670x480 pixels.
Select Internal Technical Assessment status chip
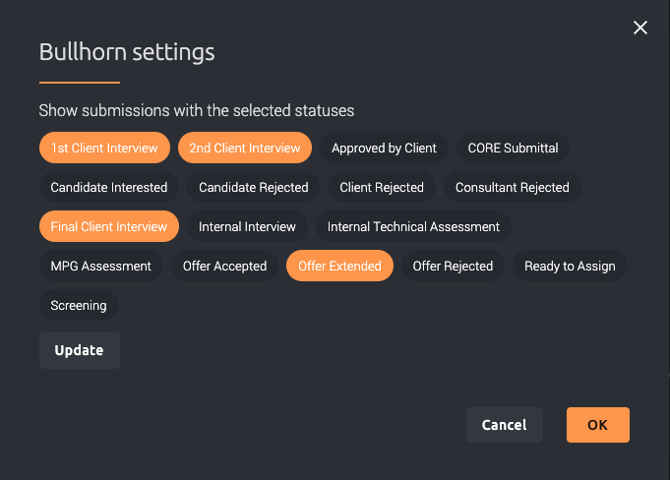(x=413, y=226)
